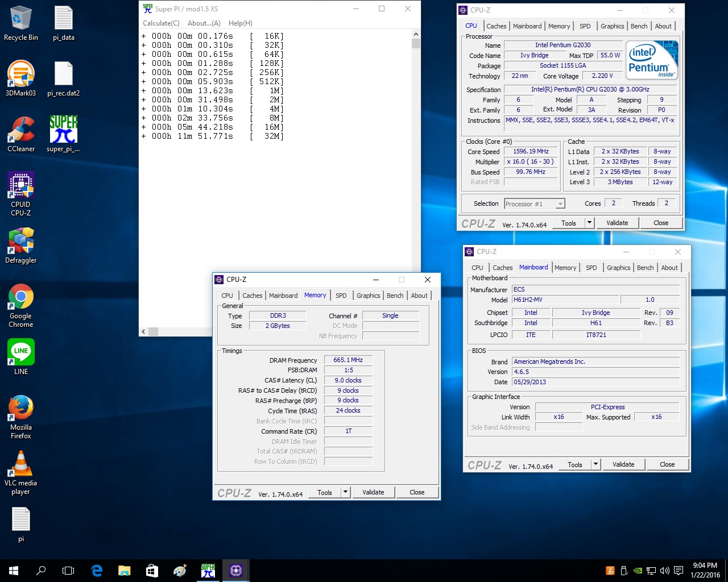The image size is (728, 582).
Task: Expand Tools dropdown arrow in CPU-Z Memory window
Action: pos(345,492)
